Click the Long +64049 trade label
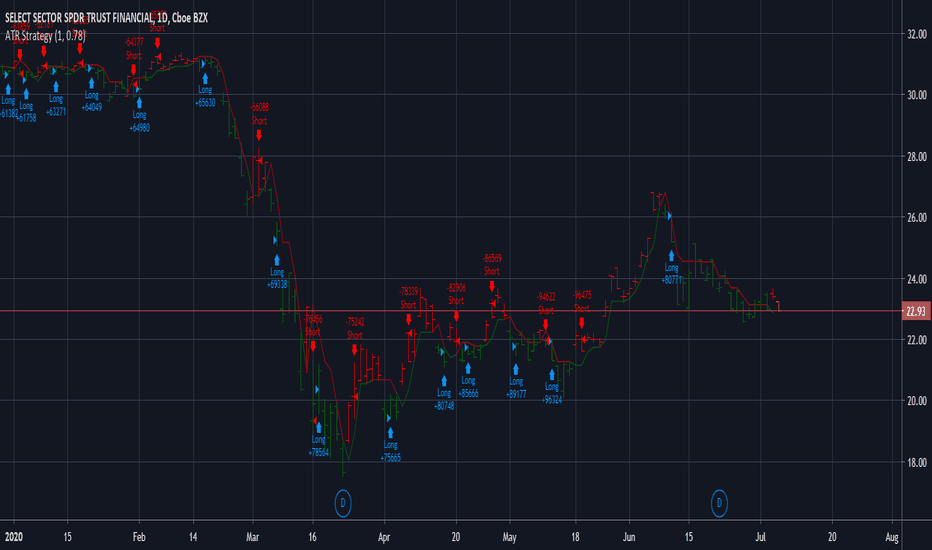Screen dimensions: 932x550 pyautogui.click(x=92, y=101)
